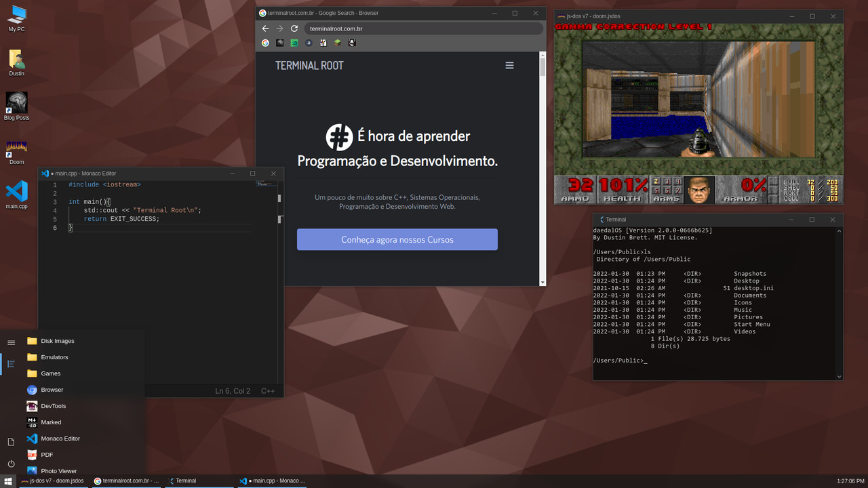The width and height of the screenshot is (868, 488).
Task: Expand the Start menu hamburger sidebar
Action: coord(11,343)
